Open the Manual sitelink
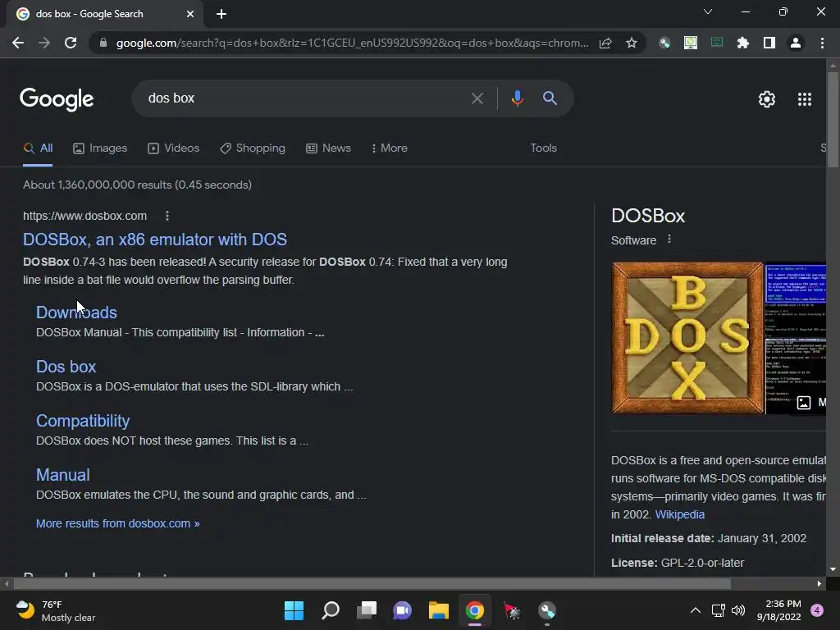The image size is (840, 630). 62,475
